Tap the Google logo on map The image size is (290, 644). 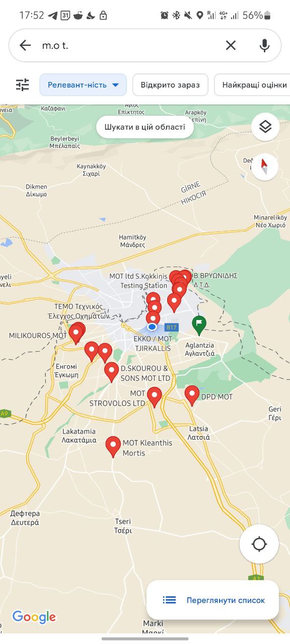[x=34, y=617]
